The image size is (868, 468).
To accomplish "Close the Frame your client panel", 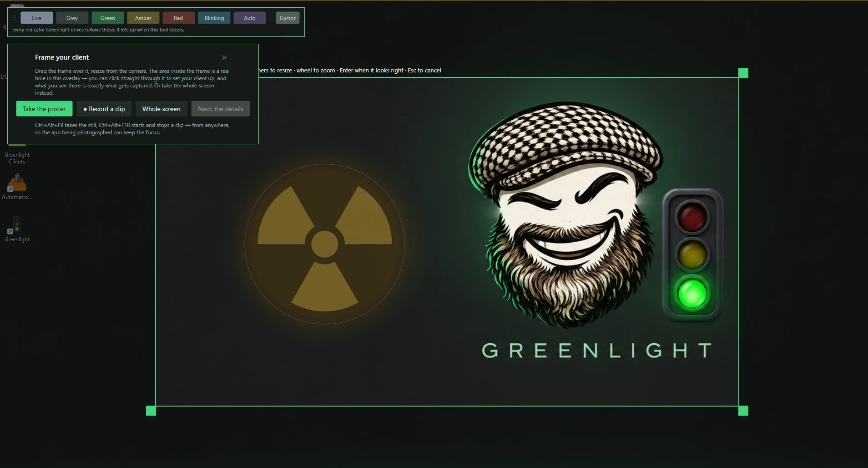I will [x=224, y=57].
